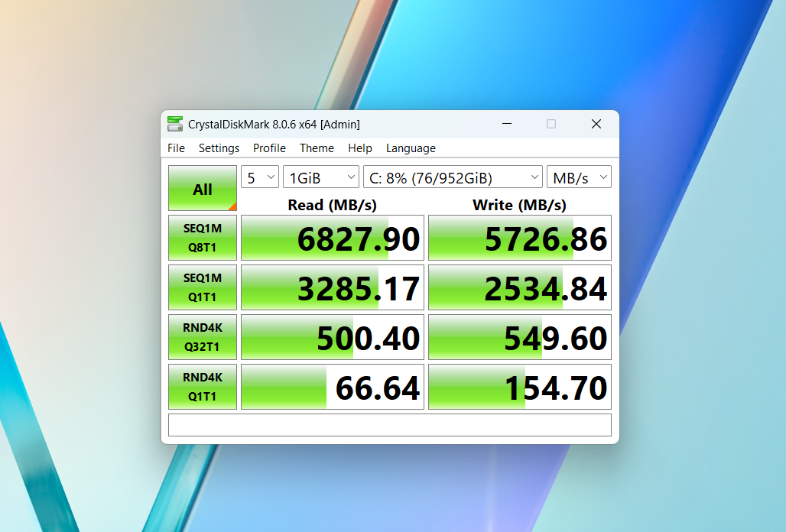Click the 2534.84 write result
Image resolution: width=786 pixels, height=532 pixels.
[x=520, y=287]
